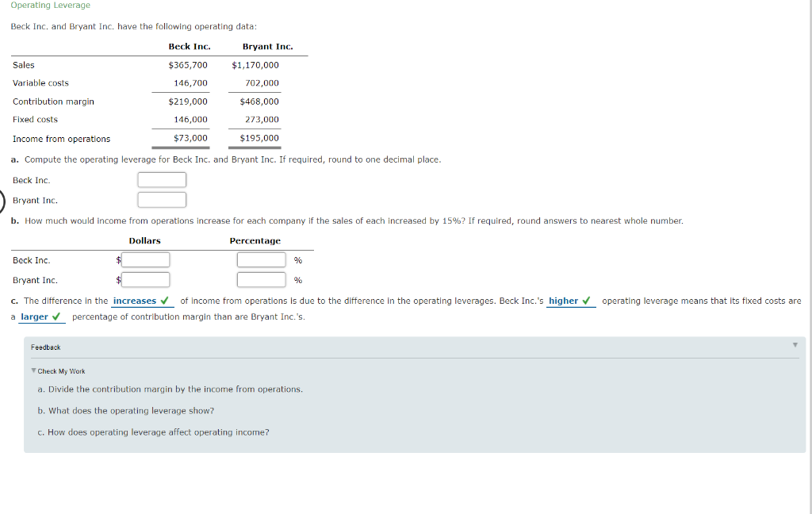This screenshot has width=812, height=514.
Task: Click Bryant Inc. operating leverage input box
Action: [x=162, y=199]
